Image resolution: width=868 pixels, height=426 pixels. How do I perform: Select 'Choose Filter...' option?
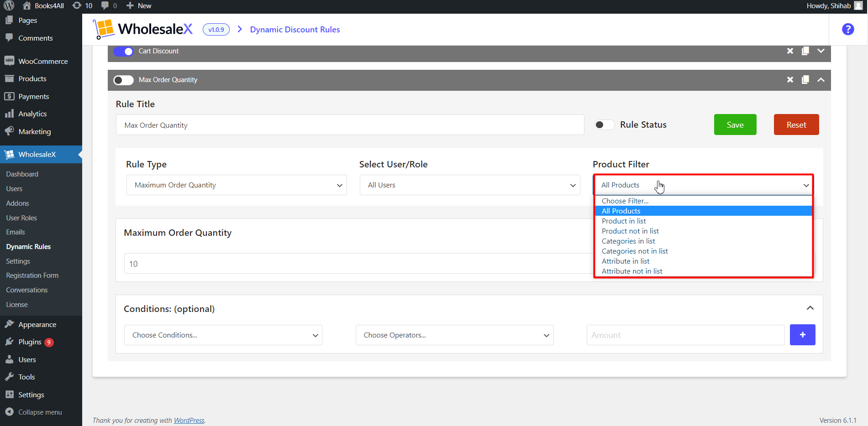coord(703,201)
